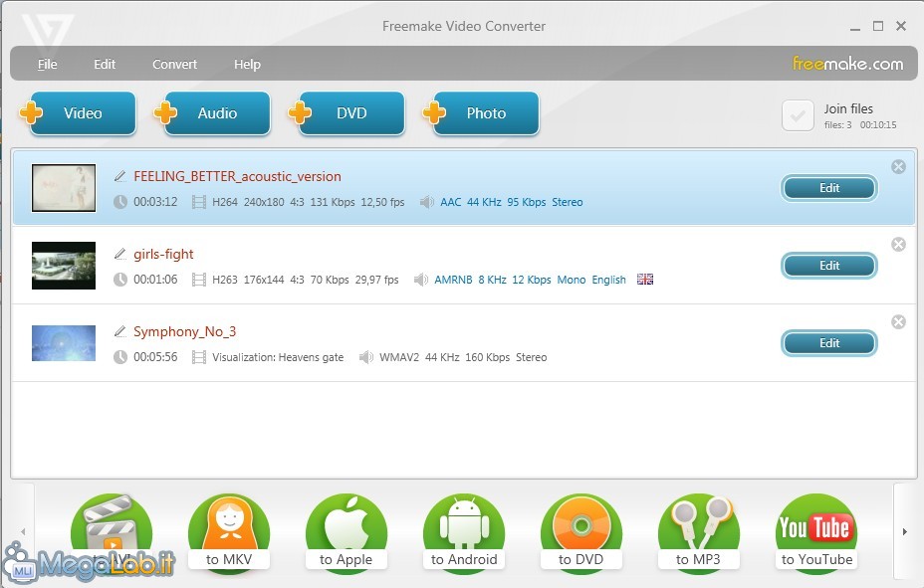Screen dimensions: 924x588
Task: Rename FEELING_BETTER_acoustic_version using pencil icon
Action: tap(120, 176)
